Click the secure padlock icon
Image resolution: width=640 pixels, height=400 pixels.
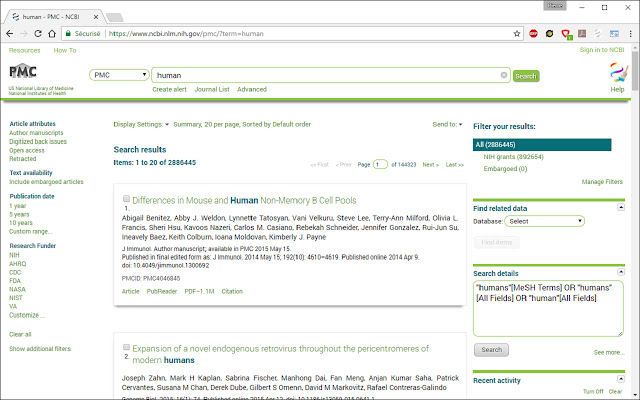pos(68,34)
